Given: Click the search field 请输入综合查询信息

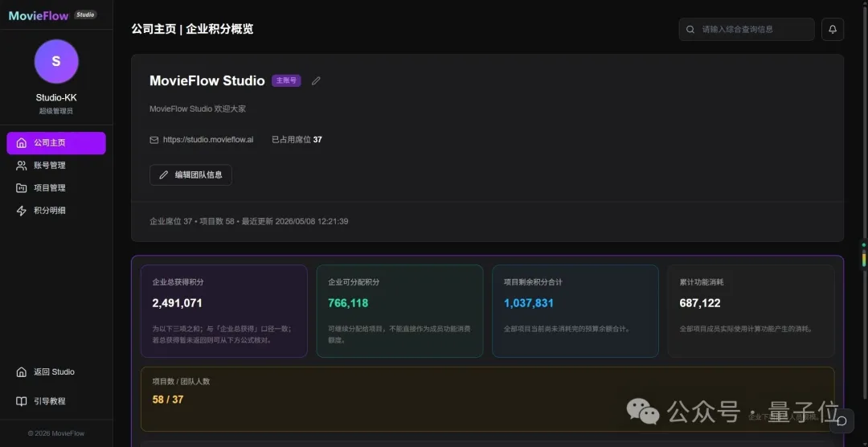Looking at the screenshot, I should [747, 30].
